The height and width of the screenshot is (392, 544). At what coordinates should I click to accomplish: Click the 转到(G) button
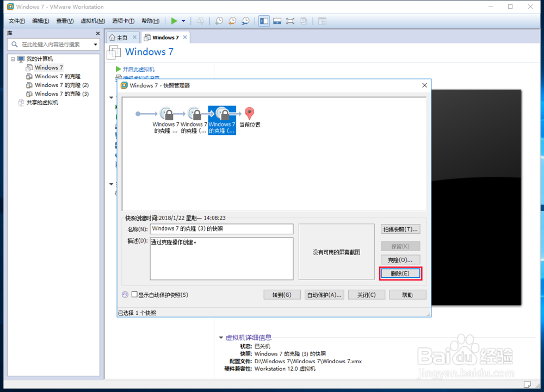click(x=282, y=295)
